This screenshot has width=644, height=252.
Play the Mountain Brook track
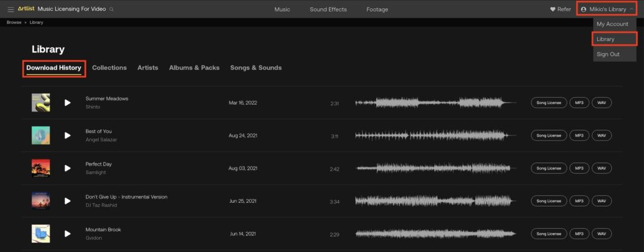[x=67, y=234]
